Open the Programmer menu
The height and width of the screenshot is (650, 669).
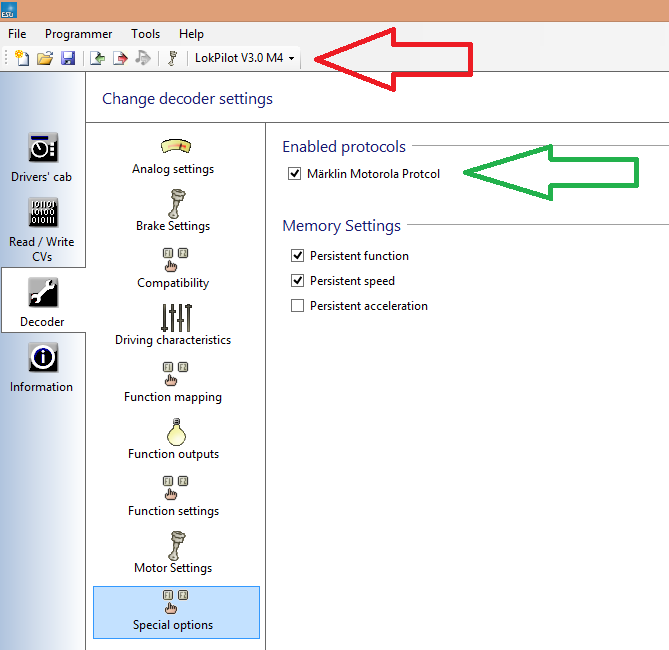tap(79, 34)
